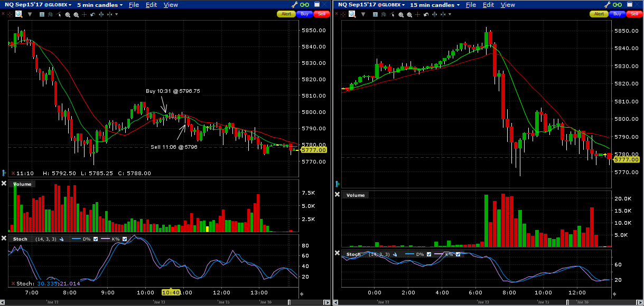Click the vertical expand icon in 5 min chart toolbar
The width and height of the screenshot is (644, 306).
click(x=101, y=14)
